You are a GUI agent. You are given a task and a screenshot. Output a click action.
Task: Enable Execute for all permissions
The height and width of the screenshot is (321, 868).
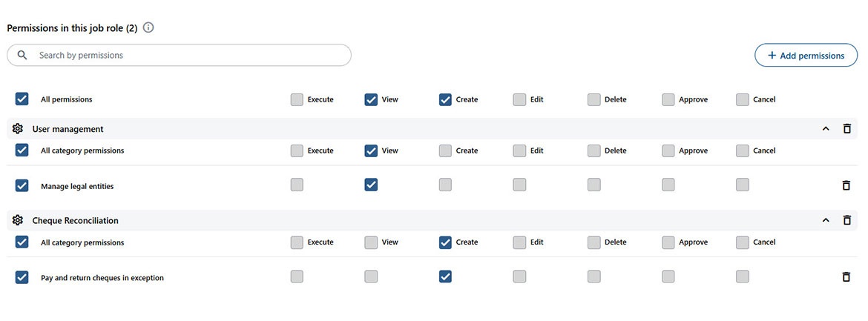coord(297,99)
